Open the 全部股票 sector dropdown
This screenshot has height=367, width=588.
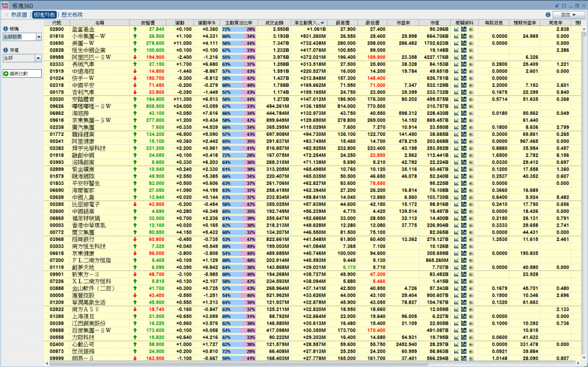tap(39, 37)
